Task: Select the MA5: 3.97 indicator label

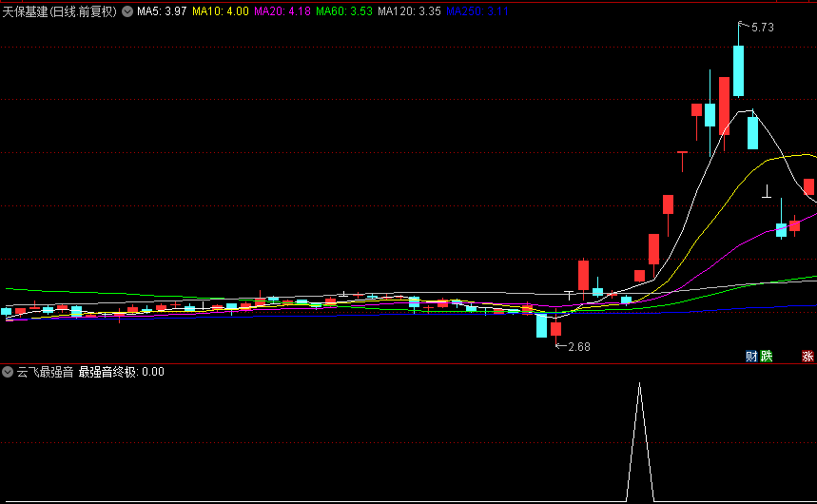Action: (162, 11)
